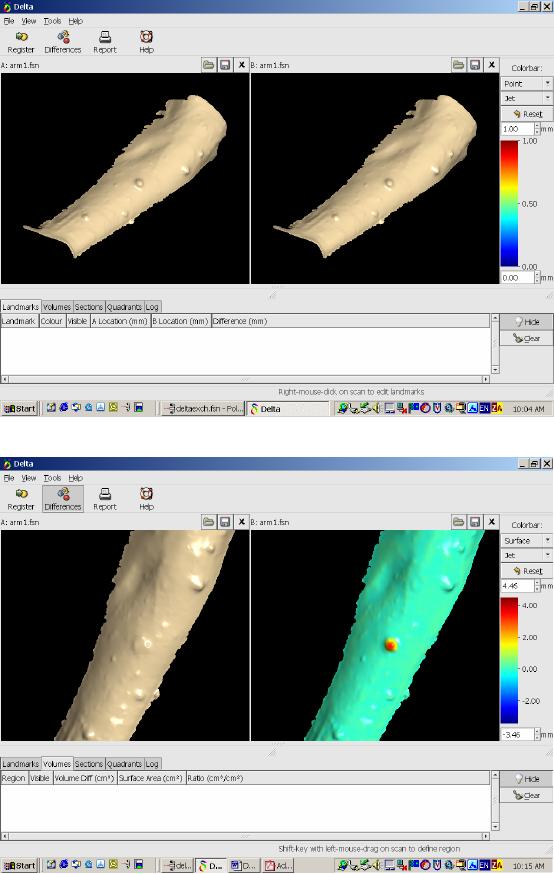
Task: Click Report icon in the 10:15 AM window
Action: (105, 499)
